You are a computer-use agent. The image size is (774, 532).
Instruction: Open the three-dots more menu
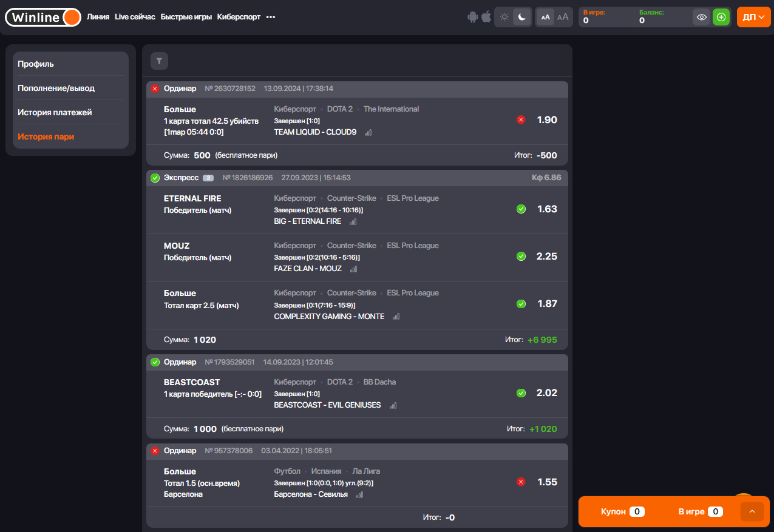tap(271, 17)
